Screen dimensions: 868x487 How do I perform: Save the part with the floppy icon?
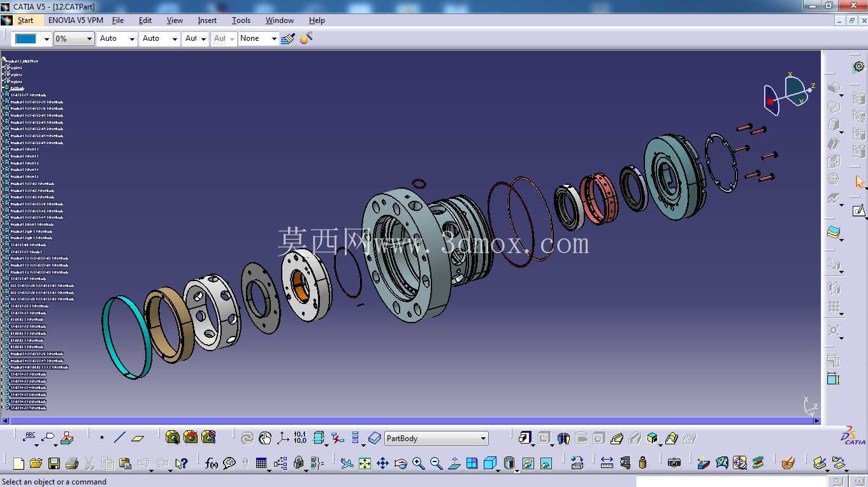pos(54,463)
